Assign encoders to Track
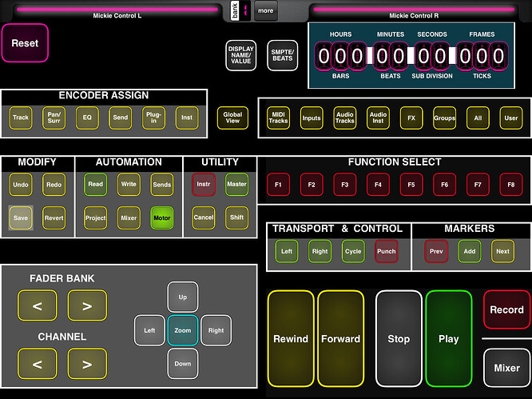Viewport: 532px width, 399px height. point(21,118)
